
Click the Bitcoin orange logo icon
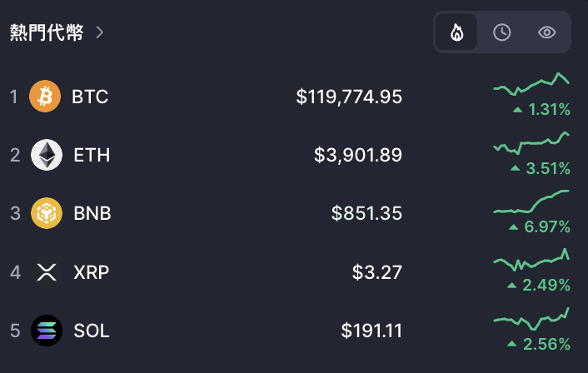coord(45,97)
